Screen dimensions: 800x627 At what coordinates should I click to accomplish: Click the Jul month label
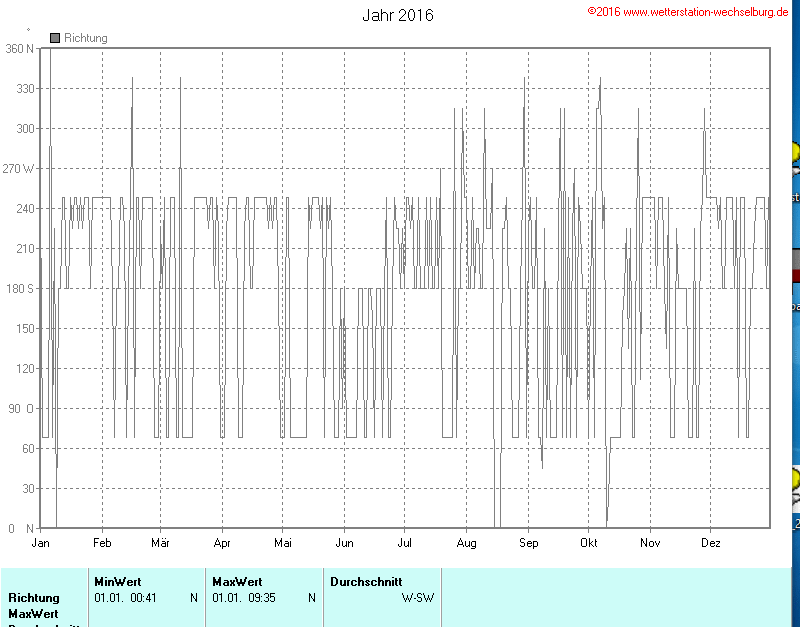[404, 543]
